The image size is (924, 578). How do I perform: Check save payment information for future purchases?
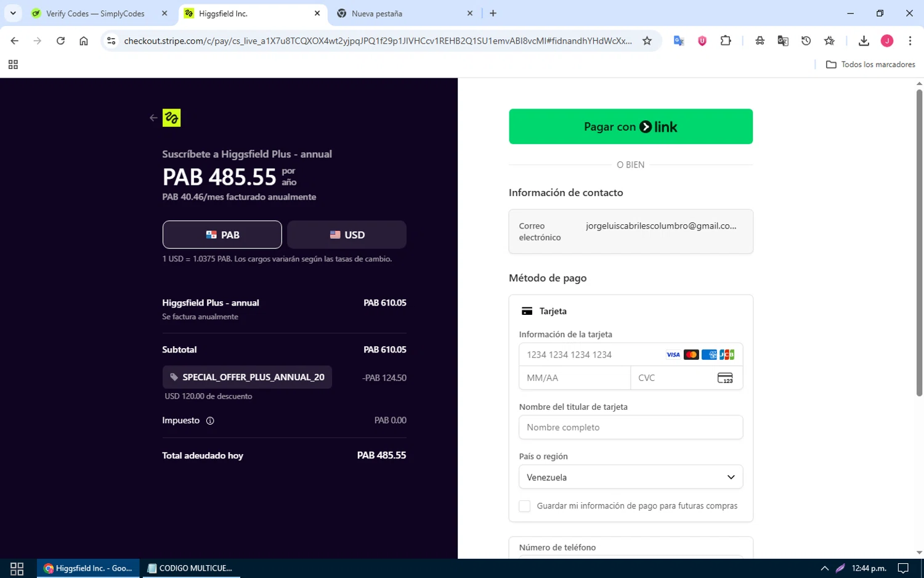tap(525, 506)
